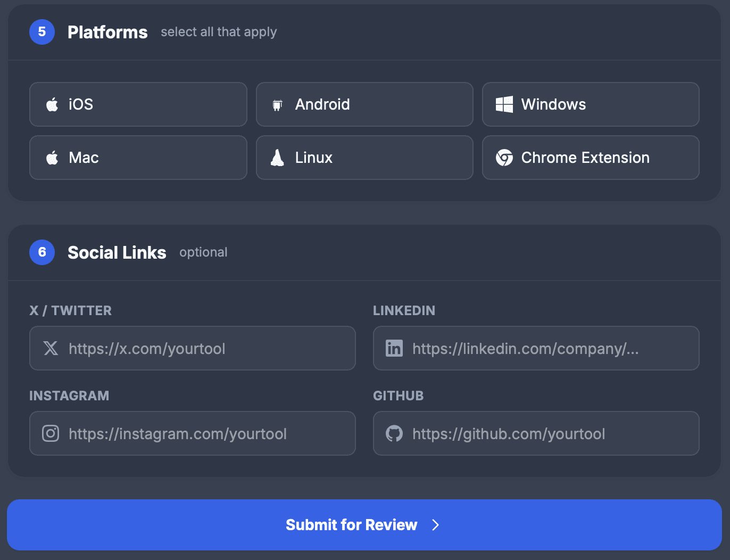
Task: Click the chevron arrow on the Submit button
Action: pos(436,525)
